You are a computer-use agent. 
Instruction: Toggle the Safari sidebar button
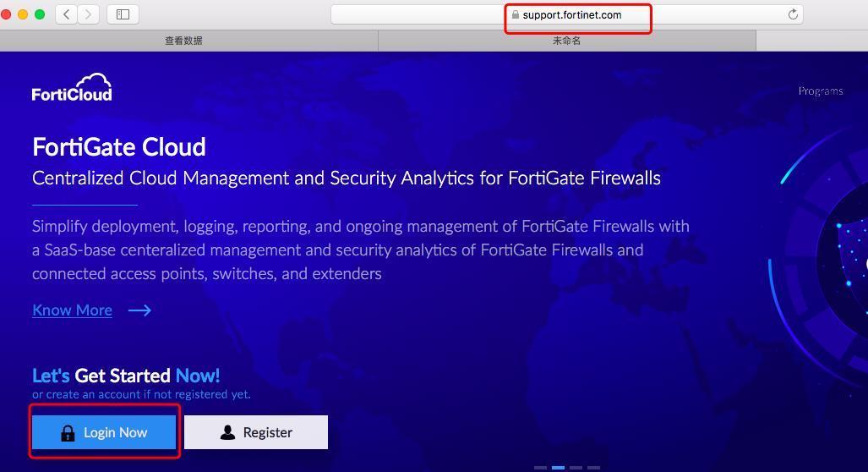(123, 14)
